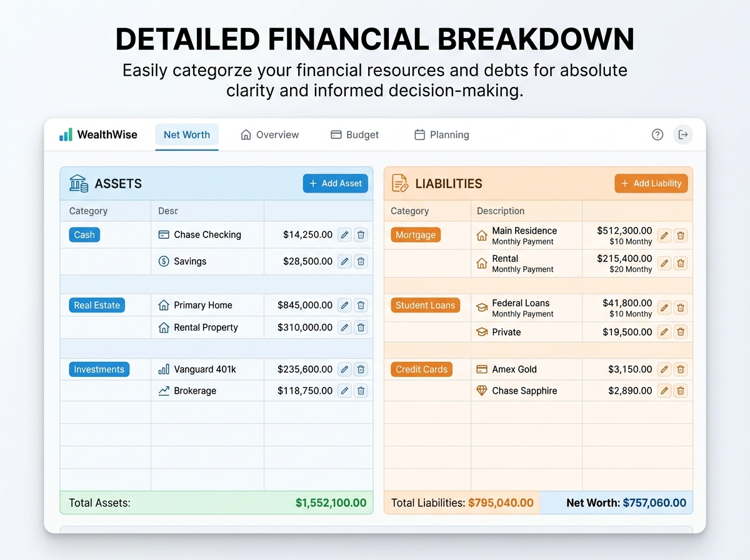Select the Real Estate category tag
The width and height of the screenshot is (750, 560).
click(x=97, y=305)
